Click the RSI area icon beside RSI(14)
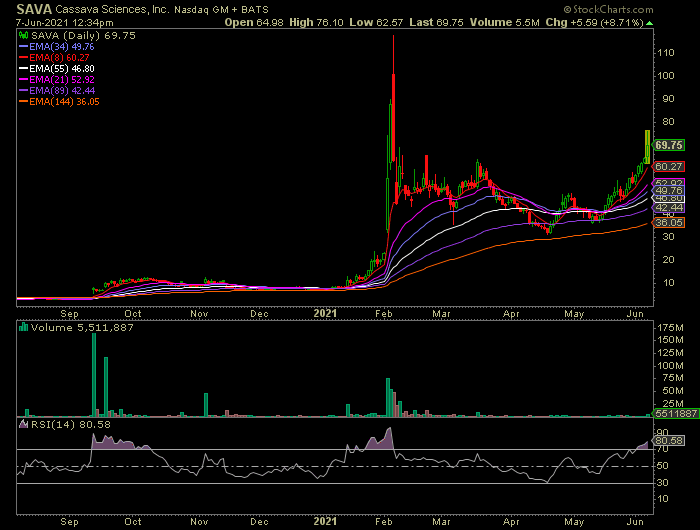This screenshot has height=530, width=700. click(23, 424)
